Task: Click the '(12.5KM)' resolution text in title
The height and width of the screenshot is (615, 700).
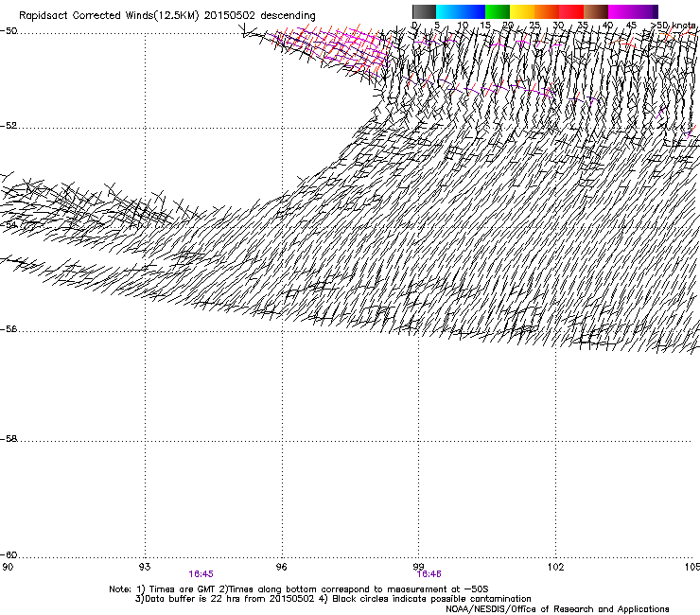Action: [176, 16]
